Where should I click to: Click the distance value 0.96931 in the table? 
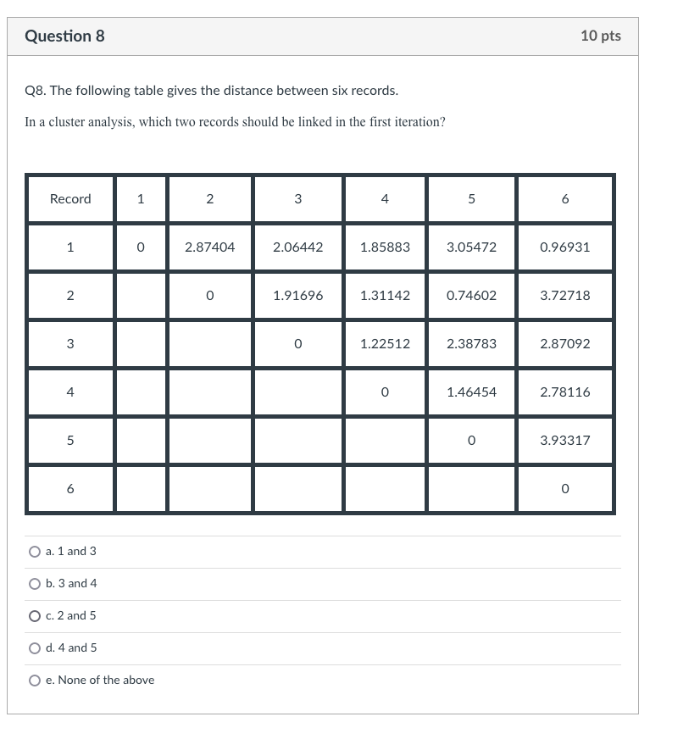[564, 247]
